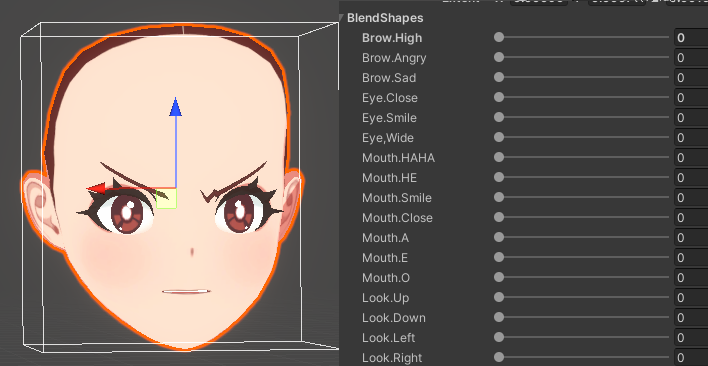Click the Look.Left slider handle

[x=499, y=337]
